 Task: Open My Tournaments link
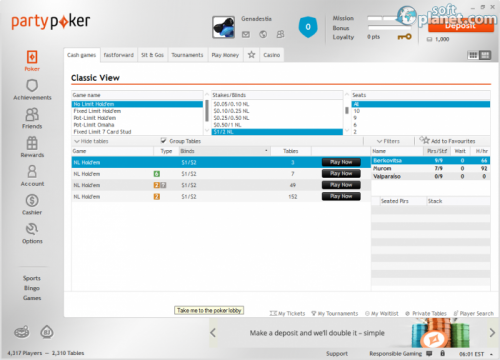tap(335, 313)
